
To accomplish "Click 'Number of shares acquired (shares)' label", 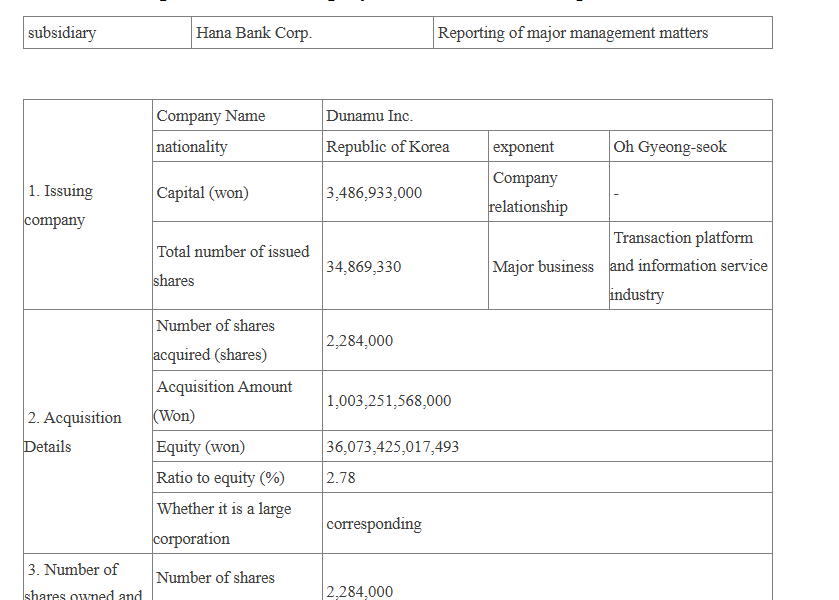I will [x=213, y=340].
